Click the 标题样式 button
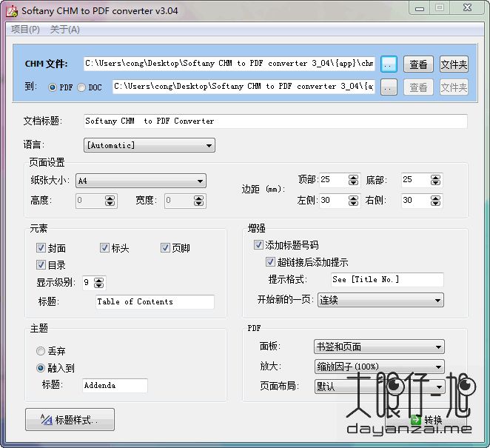This screenshot has height=448, width=490. (x=70, y=420)
